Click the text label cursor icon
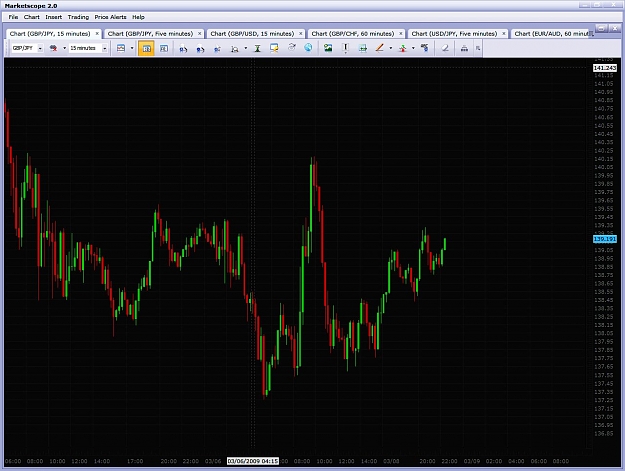 coord(346,48)
